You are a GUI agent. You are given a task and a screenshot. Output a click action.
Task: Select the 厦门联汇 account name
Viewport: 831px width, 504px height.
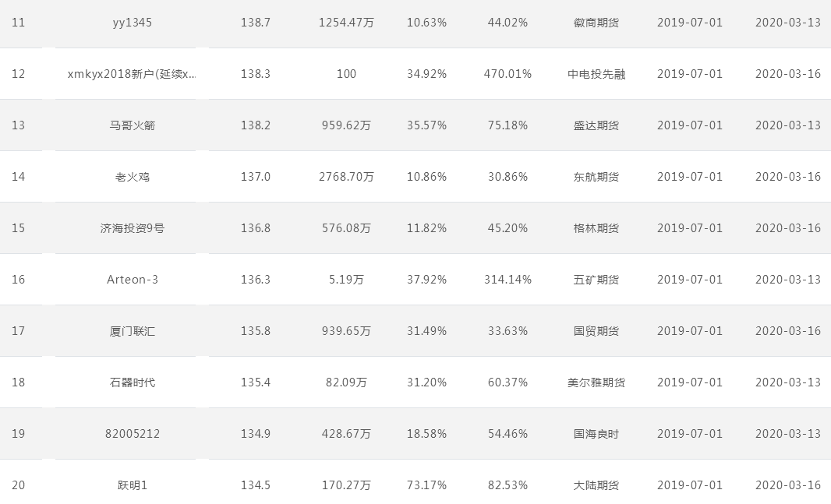132,331
